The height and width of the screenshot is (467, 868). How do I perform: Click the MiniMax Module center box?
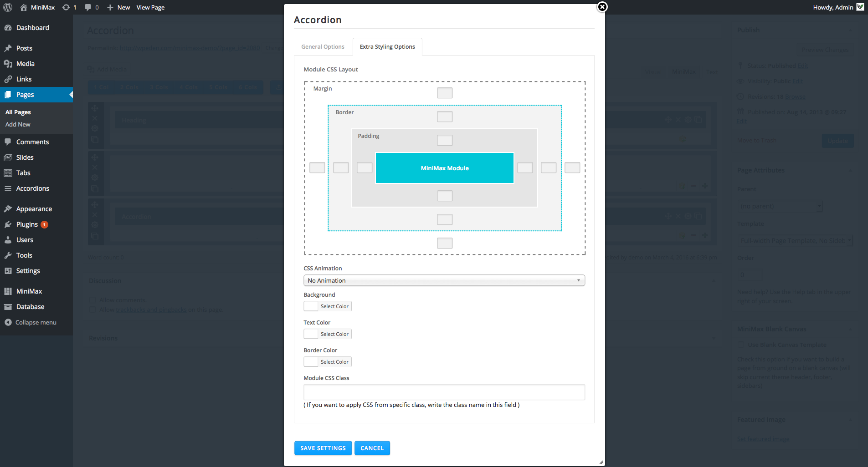(445, 168)
